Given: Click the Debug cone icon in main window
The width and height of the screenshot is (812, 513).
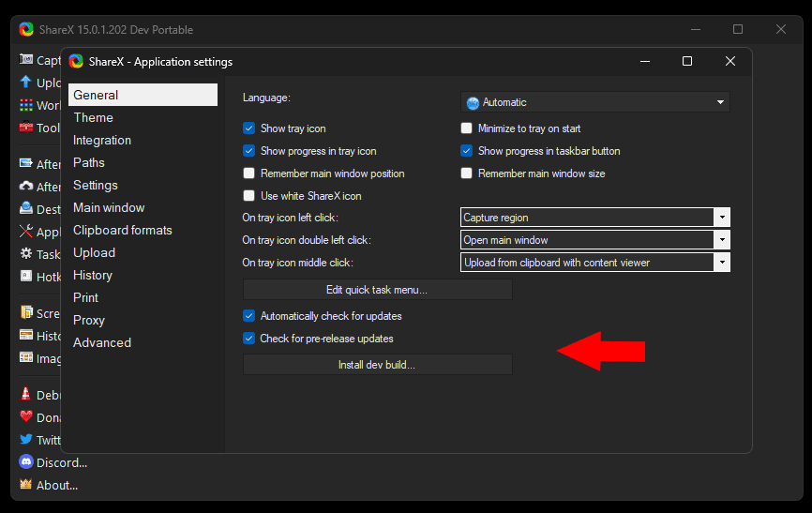Looking at the screenshot, I should [26, 394].
